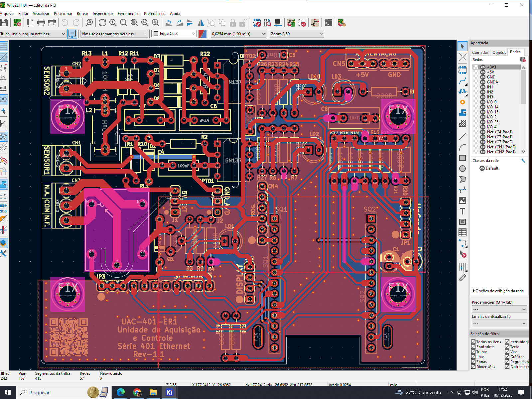The width and height of the screenshot is (532, 399).
Task: Pick the Add Vias tool
Action: (463, 102)
